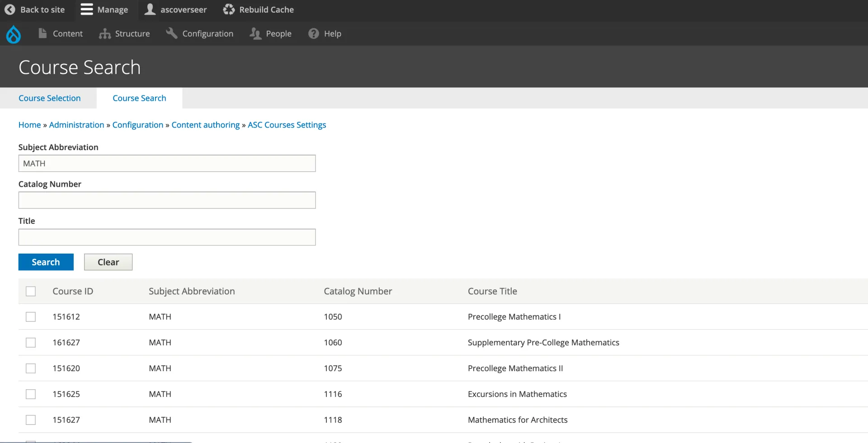Click the Excursions in Mathematics title

(x=517, y=394)
